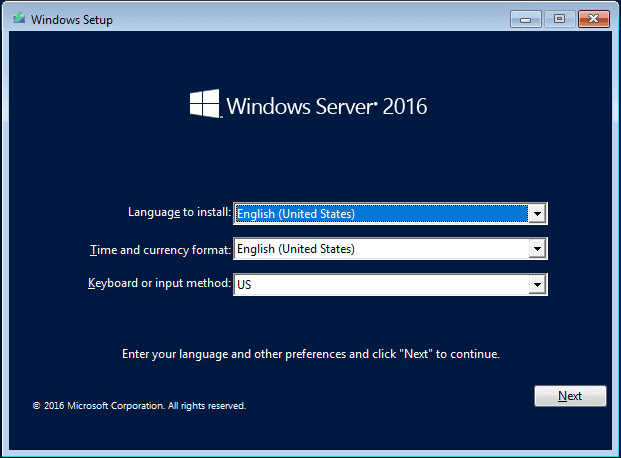This screenshot has width=621, height=458.
Task: Click the 'Windows Setup' title text
Action: point(72,19)
